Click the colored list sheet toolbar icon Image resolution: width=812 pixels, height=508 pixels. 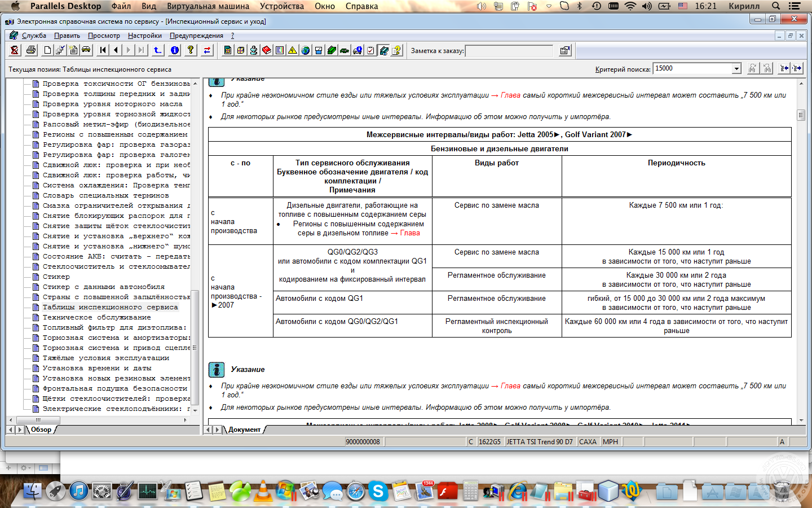coord(279,50)
